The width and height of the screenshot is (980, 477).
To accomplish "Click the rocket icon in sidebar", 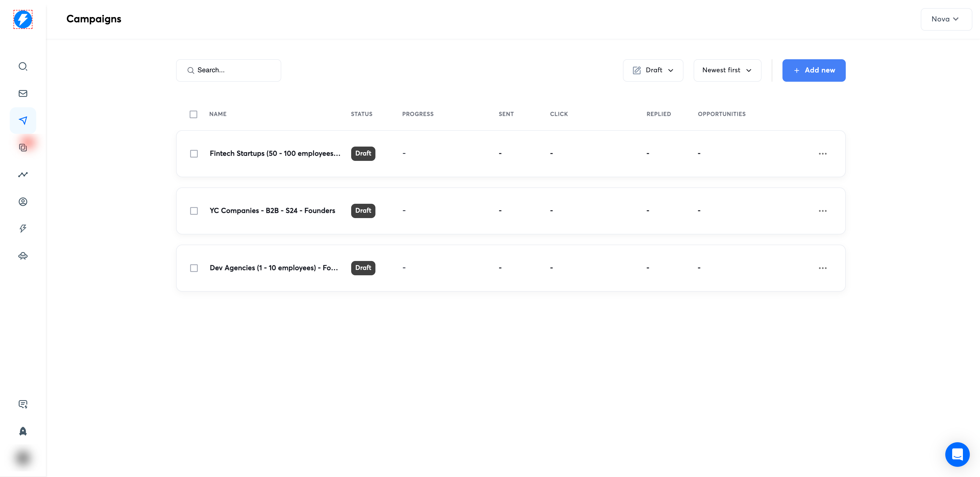I will [23, 431].
